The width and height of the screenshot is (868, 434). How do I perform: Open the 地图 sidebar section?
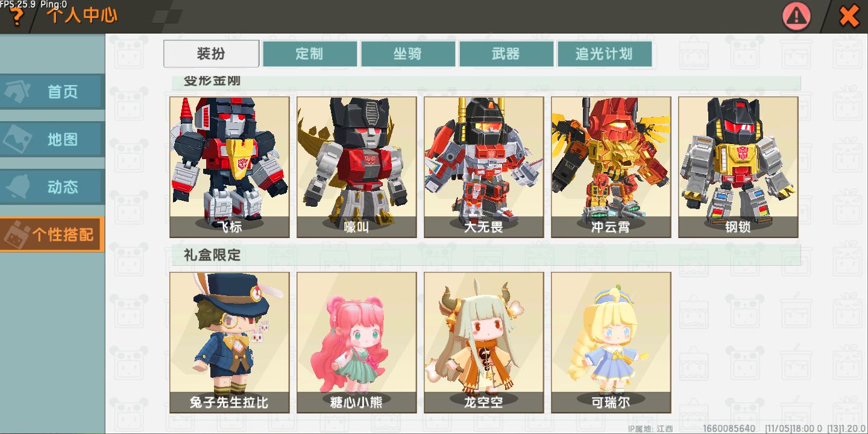pos(52,139)
